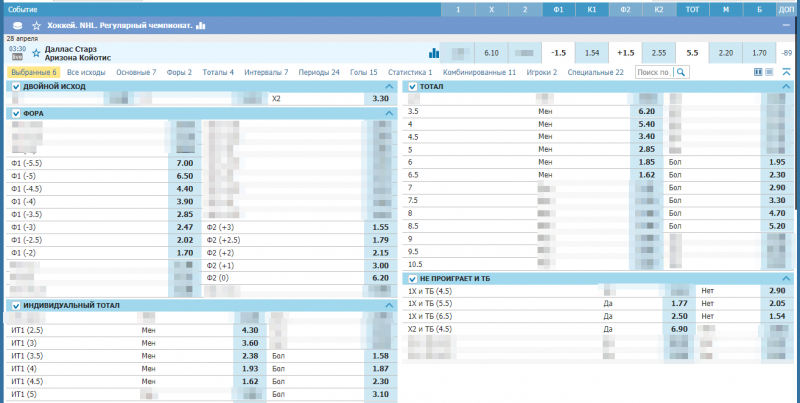800x403 pixels.
Task: Click the search magnifier icon
Action: [x=681, y=73]
